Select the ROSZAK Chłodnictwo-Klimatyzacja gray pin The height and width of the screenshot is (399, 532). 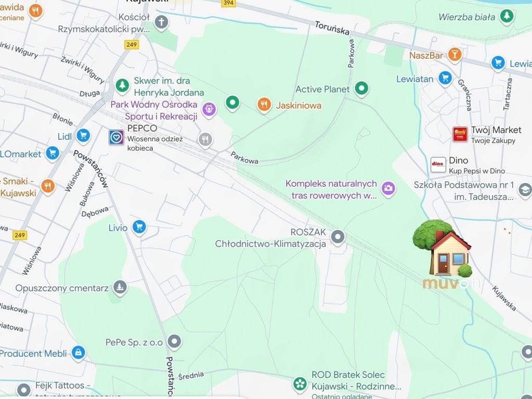click(x=338, y=237)
